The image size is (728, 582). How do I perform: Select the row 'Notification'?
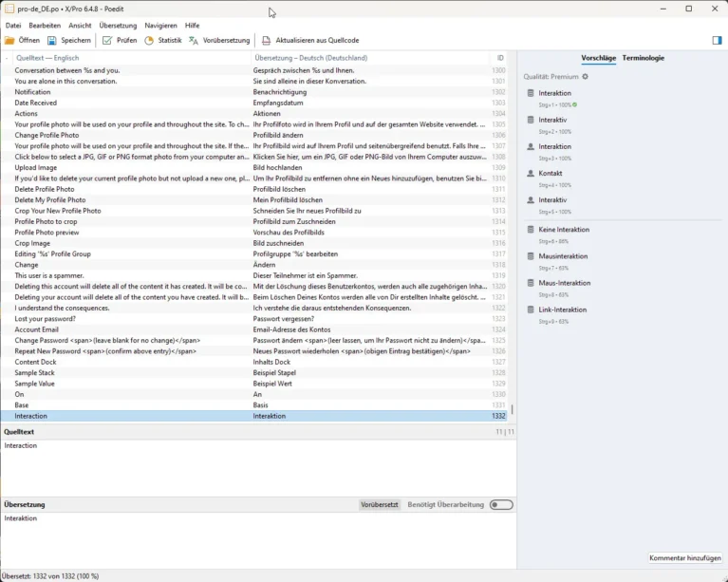click(254, 92)
